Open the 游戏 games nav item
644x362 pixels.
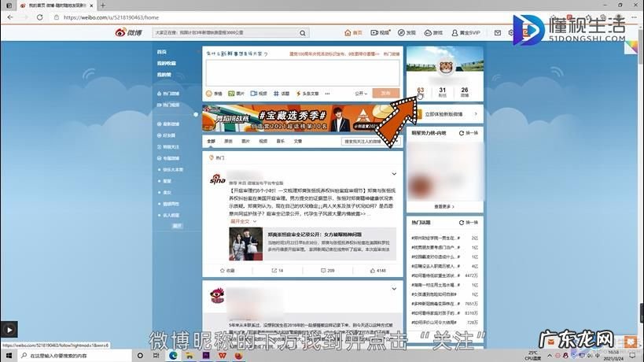coord(433,32)
